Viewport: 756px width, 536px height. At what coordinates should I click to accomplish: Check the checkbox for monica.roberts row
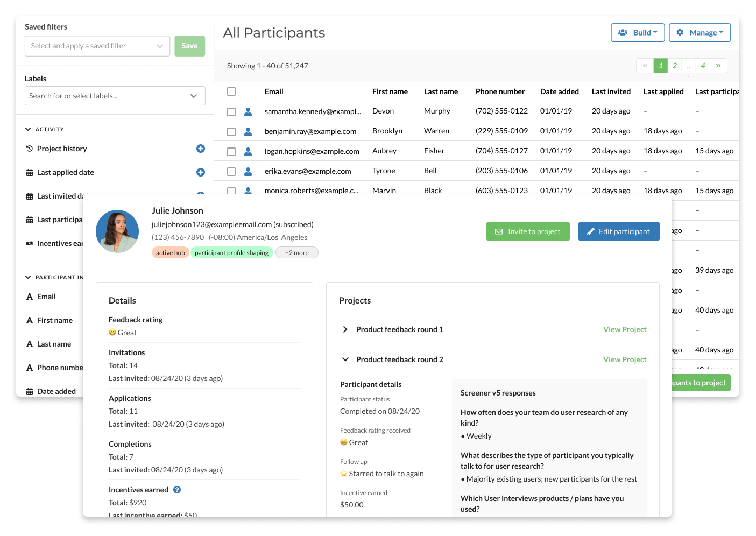(231, 190)
